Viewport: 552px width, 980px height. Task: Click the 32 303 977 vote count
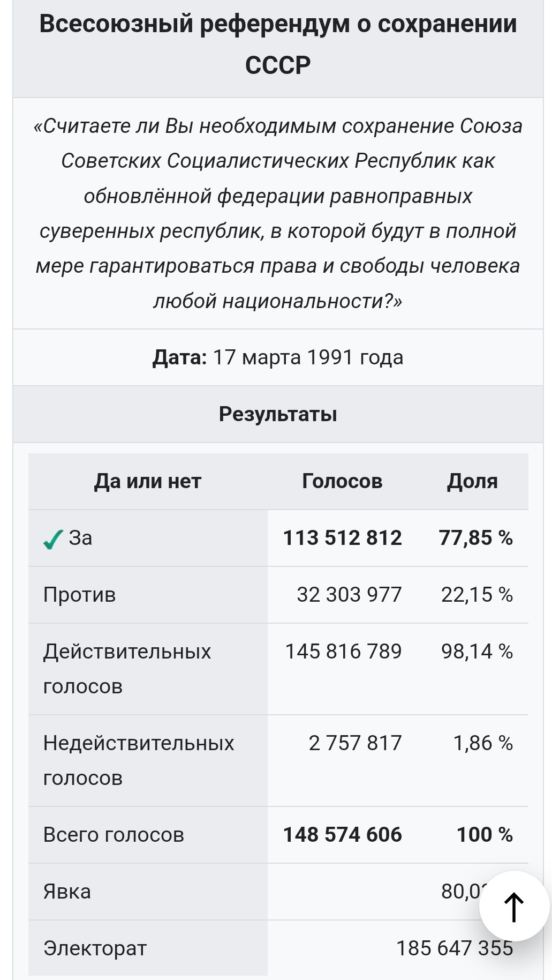coord(349,595)
